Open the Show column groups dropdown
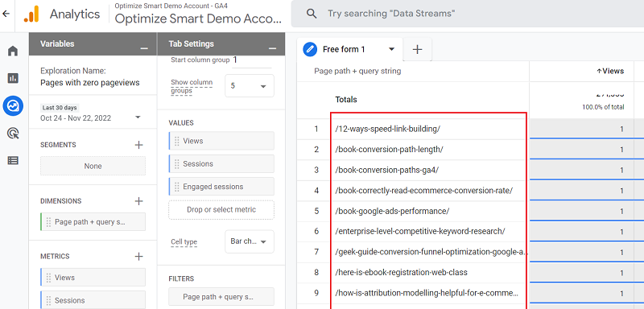 tap(250, 86)
